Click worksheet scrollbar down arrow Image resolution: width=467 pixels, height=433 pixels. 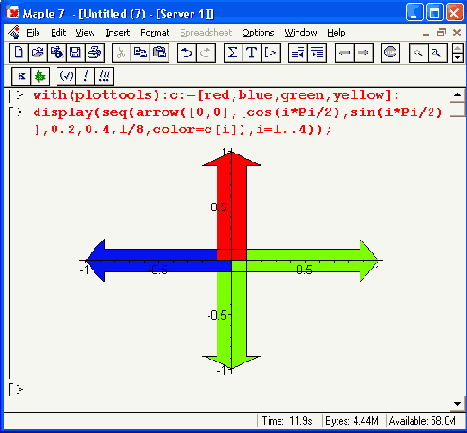pyautogui.click(x=457, y=404)
